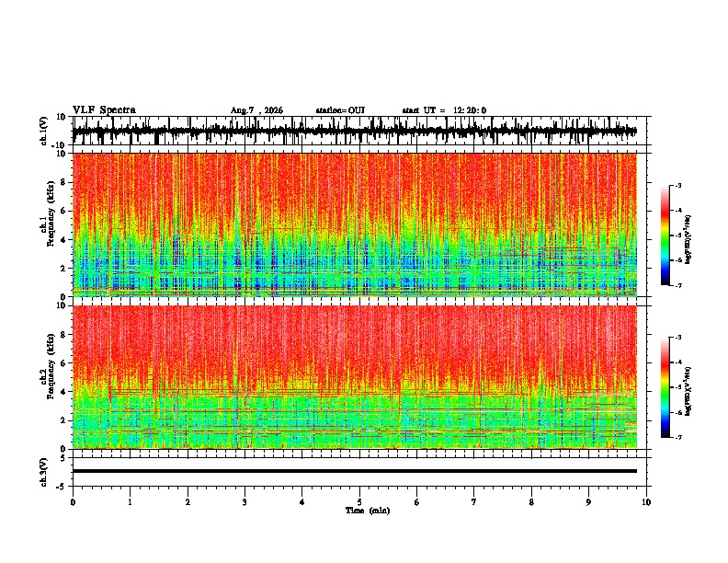Screen dimensions: 728x563
Task: Click the "VLF Spectra" plot title
Action: point(104,110)
